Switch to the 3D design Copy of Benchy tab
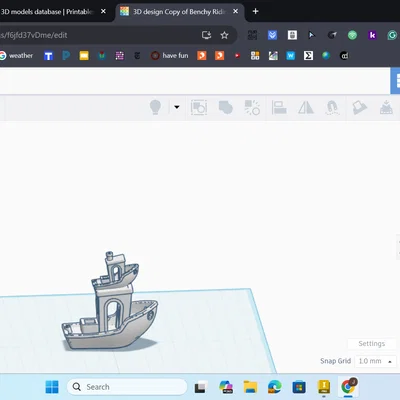The height and width of the screenshot is (400, 400). point(179,12)
